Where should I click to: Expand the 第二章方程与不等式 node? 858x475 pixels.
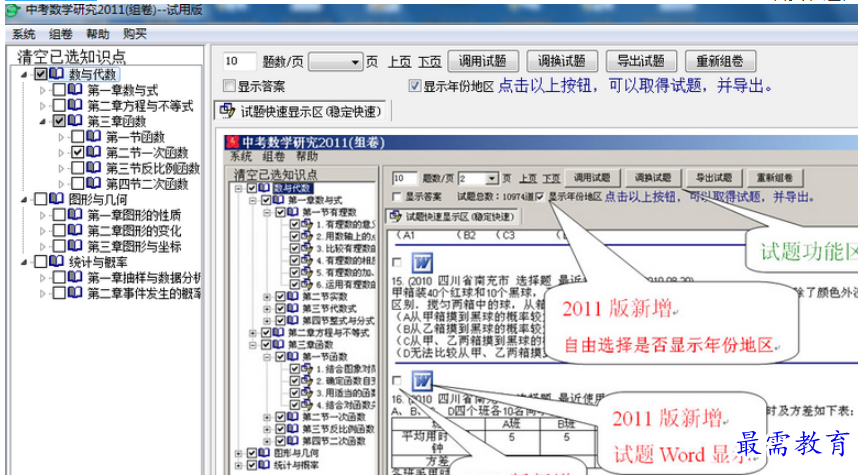point(43,106)
